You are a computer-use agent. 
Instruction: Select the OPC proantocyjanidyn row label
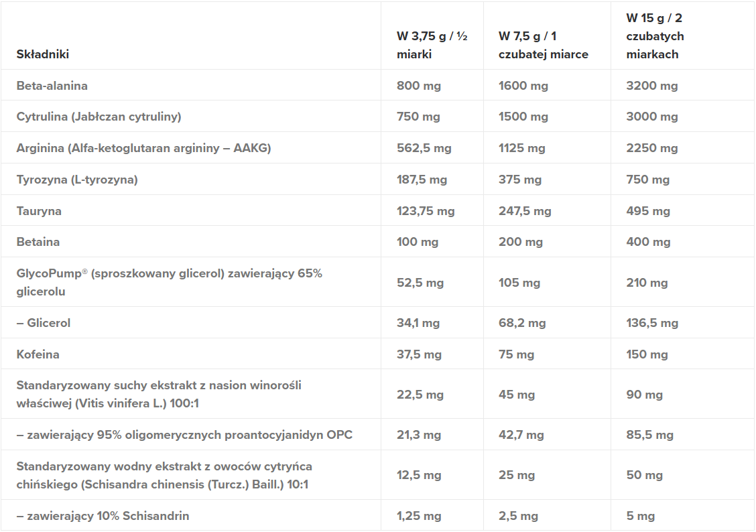tap(184, 435)
